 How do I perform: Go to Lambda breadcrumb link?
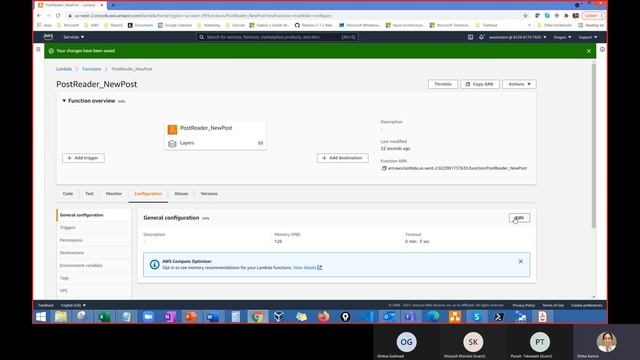click(x=64, y=69)
